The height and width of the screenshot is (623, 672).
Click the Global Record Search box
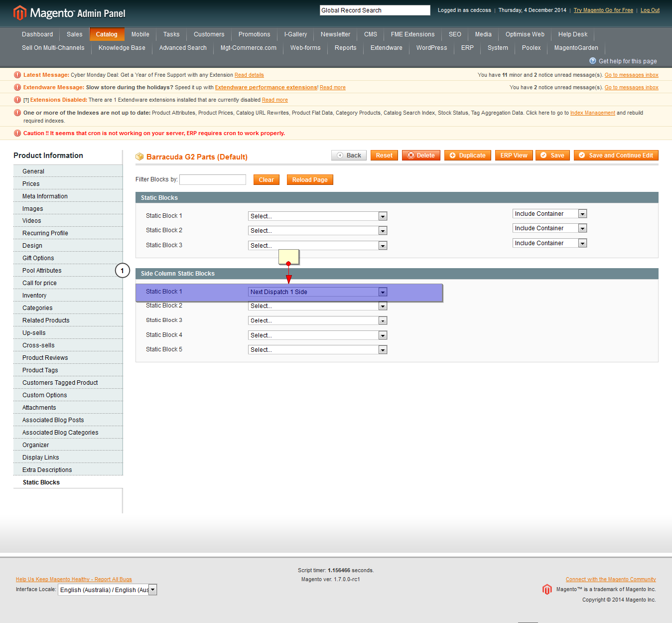point(375,10)
